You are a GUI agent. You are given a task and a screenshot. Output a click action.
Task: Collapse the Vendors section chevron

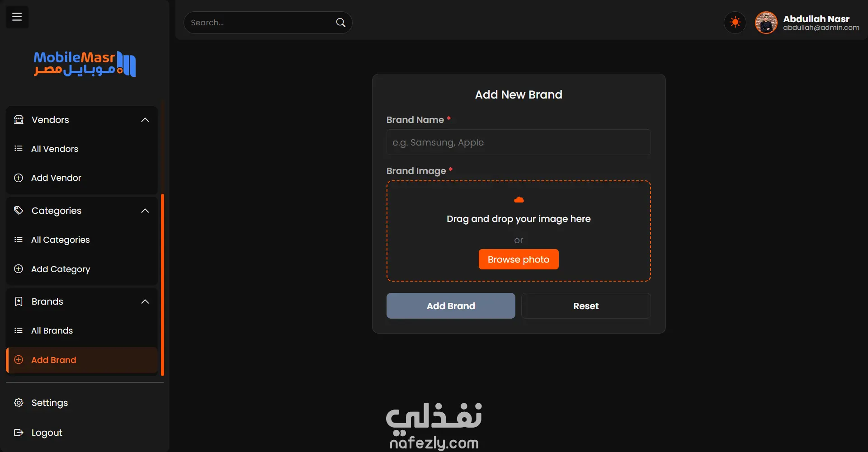[x=145, y=120]
